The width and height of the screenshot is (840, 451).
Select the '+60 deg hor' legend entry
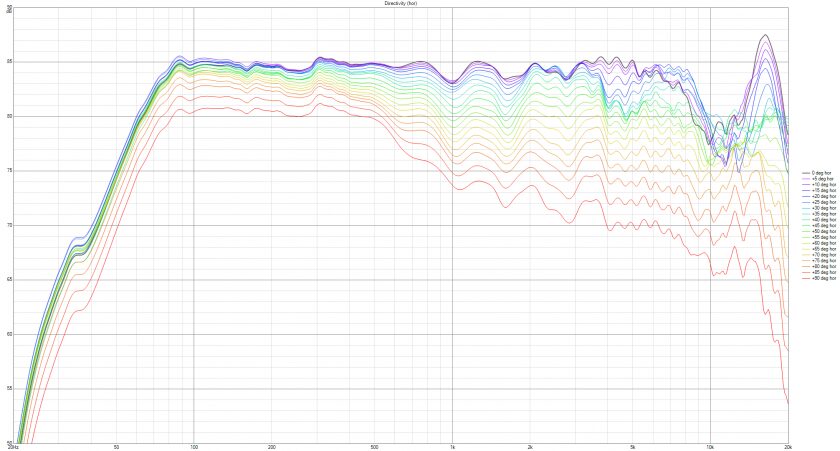tap(820, 243)
